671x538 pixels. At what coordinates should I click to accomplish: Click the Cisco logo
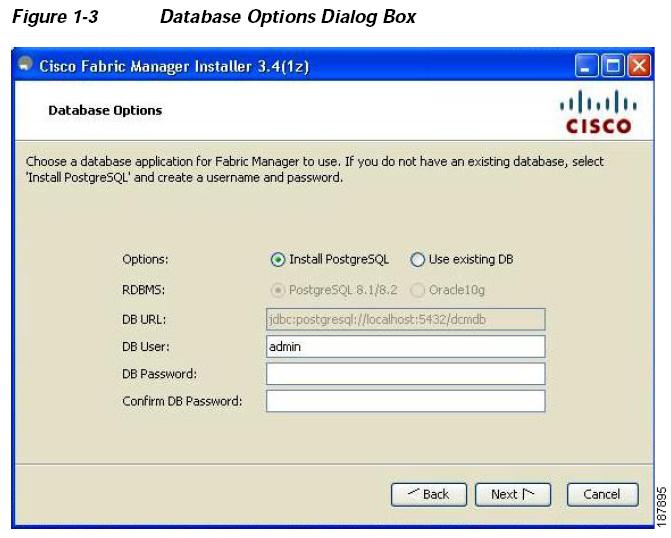pyautogui.click(x=598, y=111)
